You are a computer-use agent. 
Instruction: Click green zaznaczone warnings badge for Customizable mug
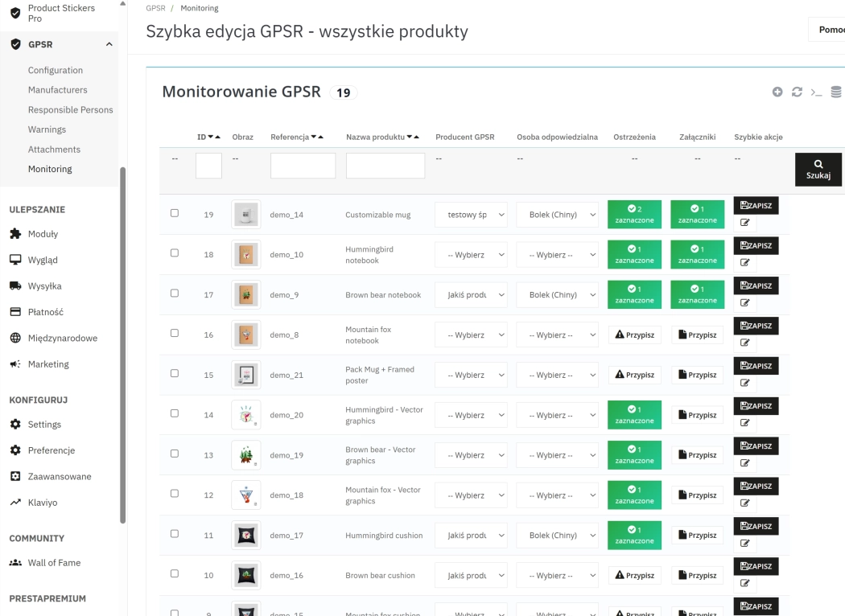tap(634, 214)
